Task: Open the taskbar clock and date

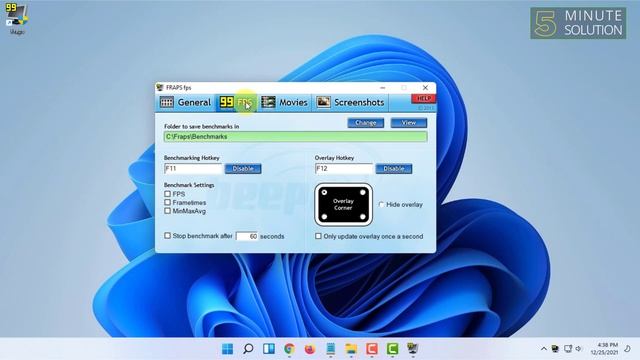Action: [604, 349]
